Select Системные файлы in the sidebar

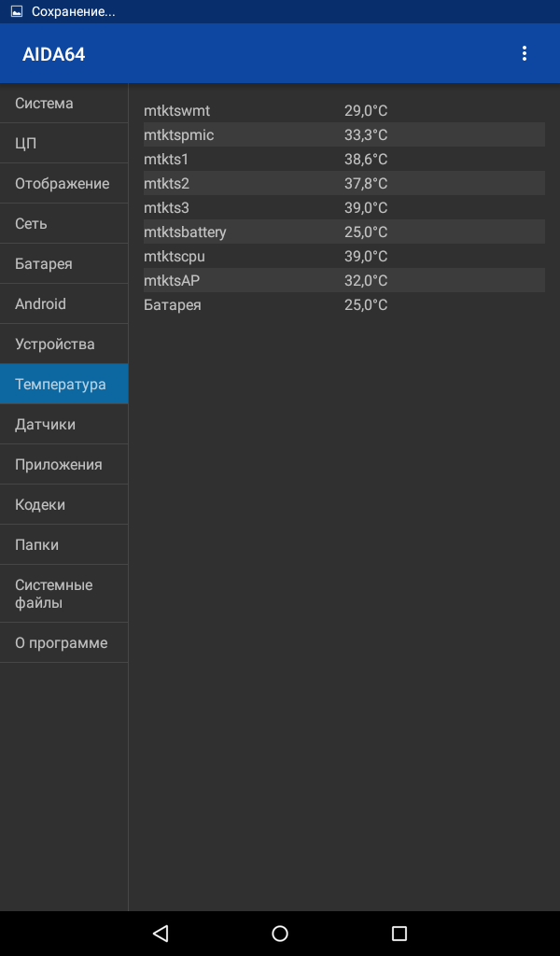point(64,594)
